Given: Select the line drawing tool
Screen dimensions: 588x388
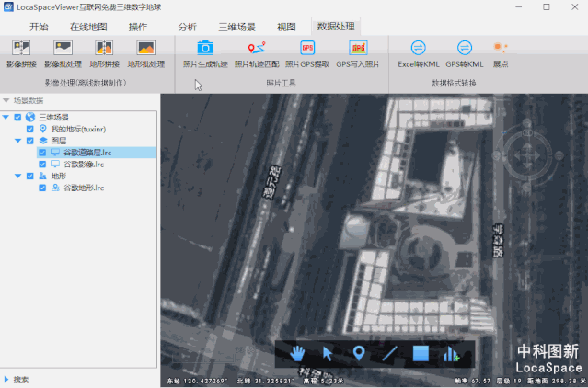Looking at the screenshot, I should tap(389, 354).
